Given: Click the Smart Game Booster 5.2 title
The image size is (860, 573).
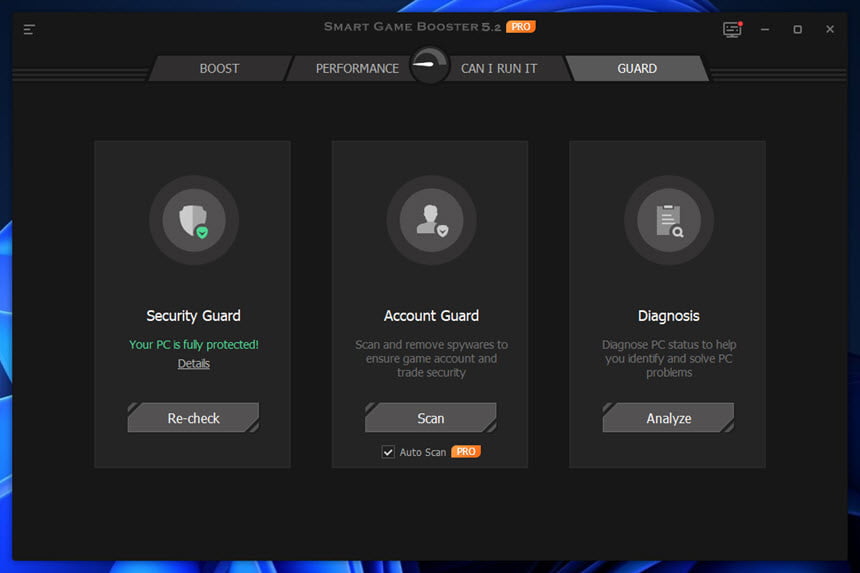Looking at the screenshot, I should click(412, 26).
